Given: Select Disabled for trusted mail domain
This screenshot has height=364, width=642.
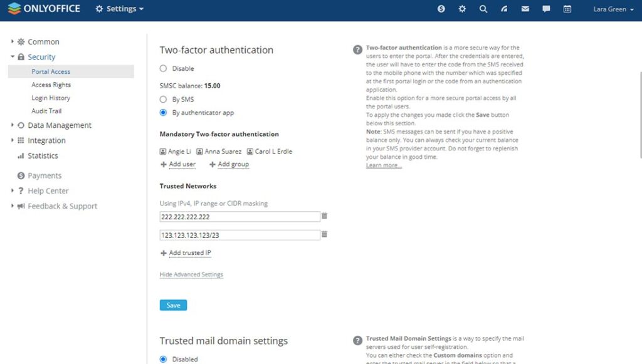Looking at the screenshot, I should (x=164, y=359).
